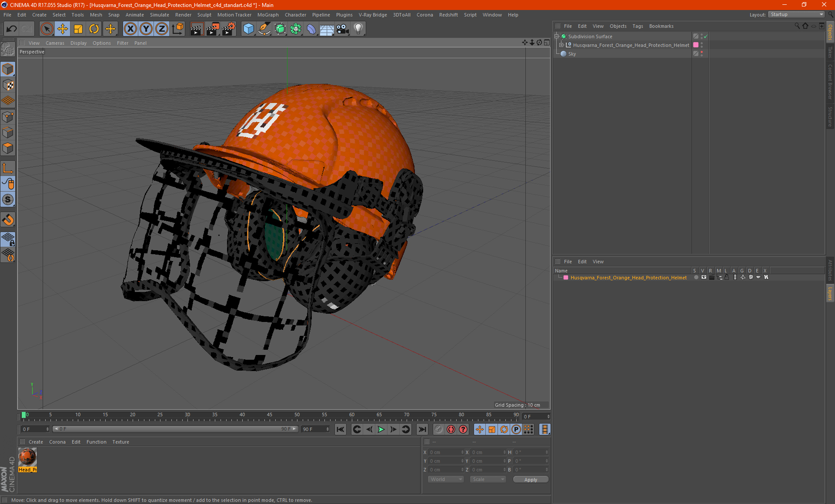Screen dimensions: 835x504
Task: Click the timeline range slider bar
Action: pos(175,429)
